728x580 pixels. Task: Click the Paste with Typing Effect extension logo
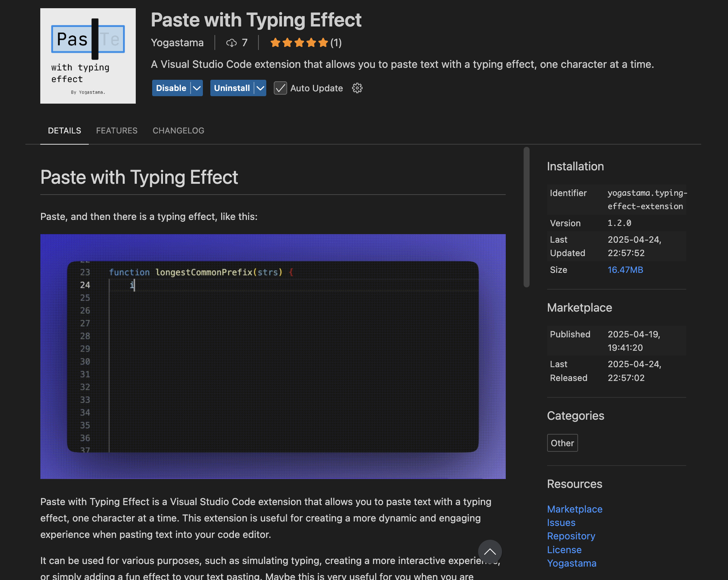click(88, 56)
